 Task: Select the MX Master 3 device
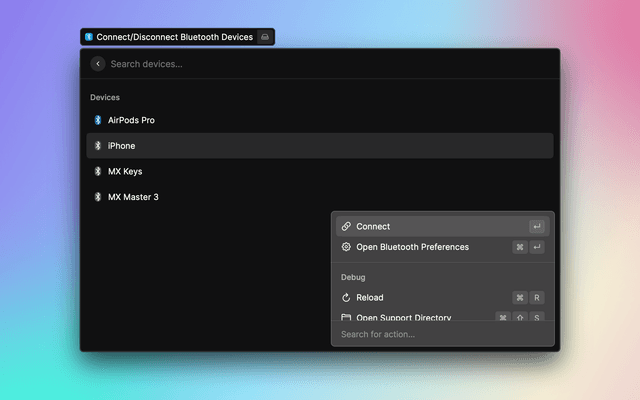tap(133, 197)
